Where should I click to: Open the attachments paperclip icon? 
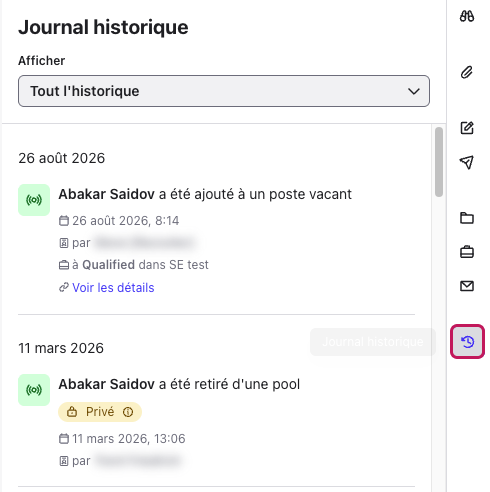(467, 72)
